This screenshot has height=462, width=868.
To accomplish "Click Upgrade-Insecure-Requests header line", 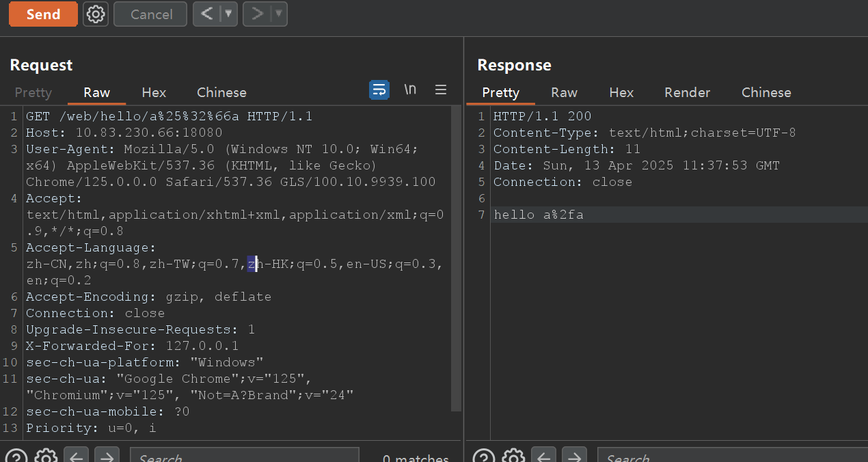I will tap(140, 329).
